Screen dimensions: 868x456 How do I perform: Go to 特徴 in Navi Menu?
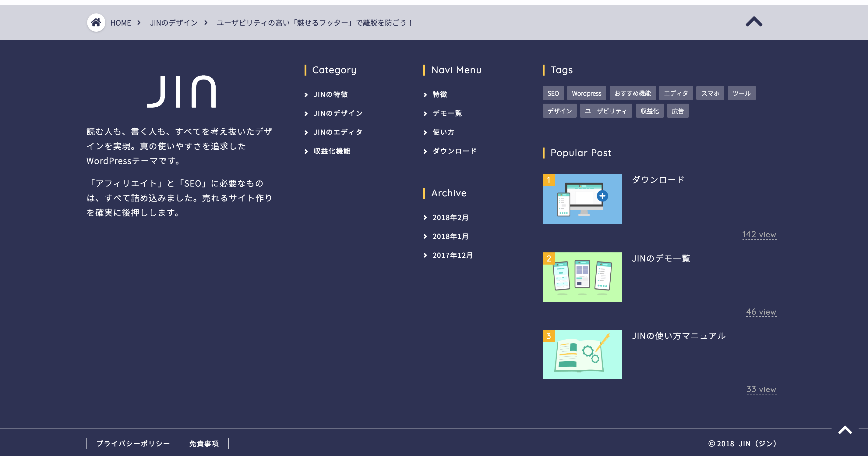click(x=440, y=94)
